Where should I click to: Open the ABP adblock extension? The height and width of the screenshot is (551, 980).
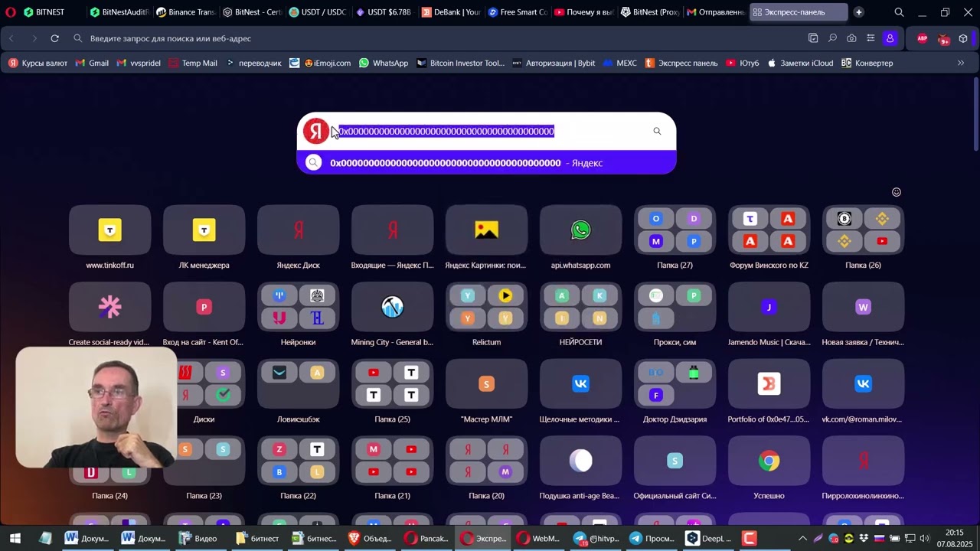pyautogui.click(x=923, y=38)
